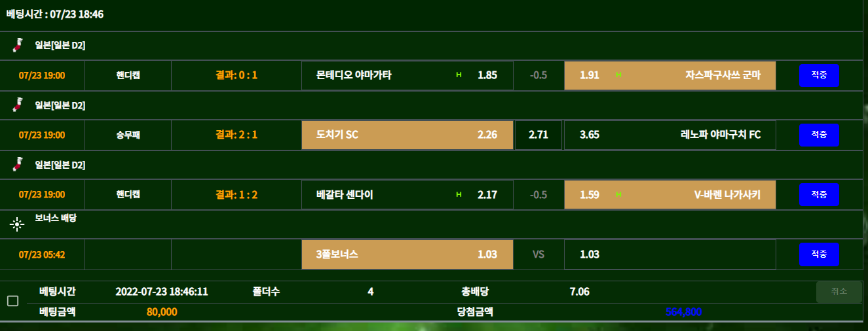
Task: Click the blue 564,800 payout amount
Action: pyautogui.click(x=683, y=312)
